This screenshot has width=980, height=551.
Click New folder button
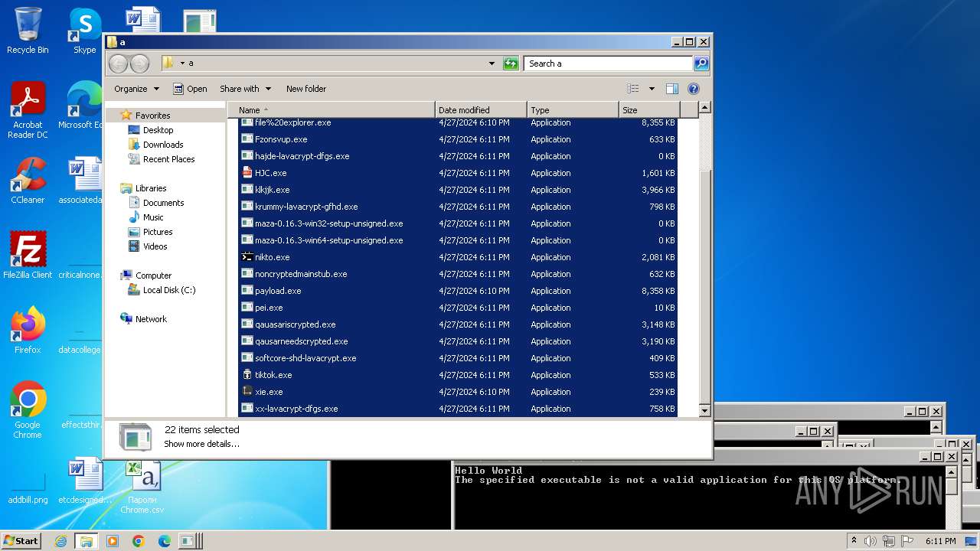point(306,89)
